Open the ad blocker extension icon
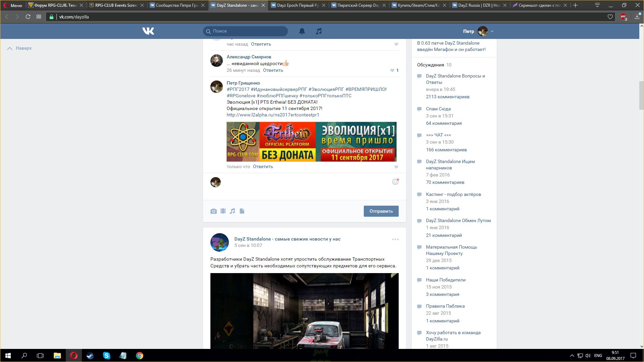This screenshot has width=644, height=362. 624,17
